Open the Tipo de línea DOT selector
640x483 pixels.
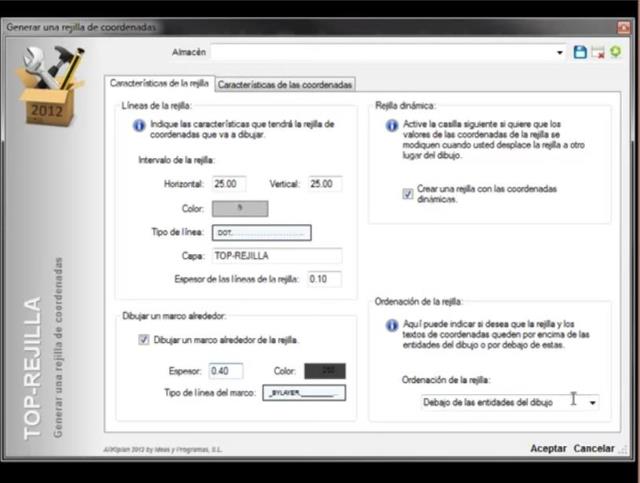tap(262, 233)
